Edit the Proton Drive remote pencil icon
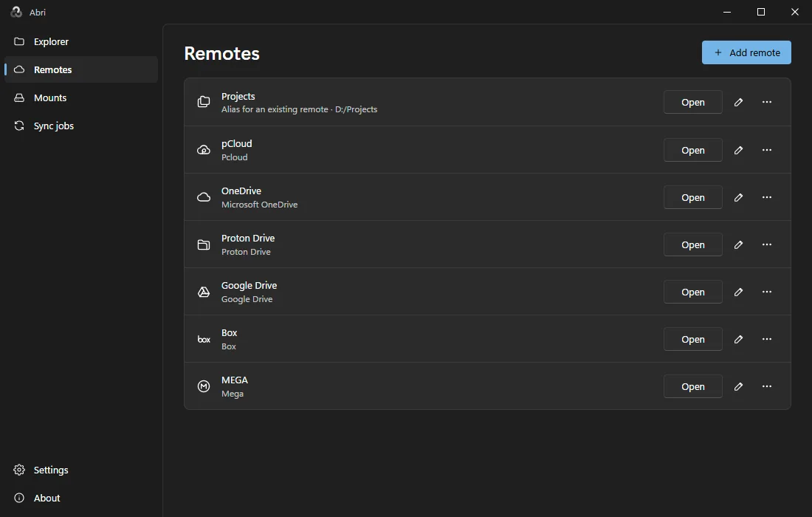Image resolution: width=812 pixels, height=517 pixels. (x=738, y=244)
